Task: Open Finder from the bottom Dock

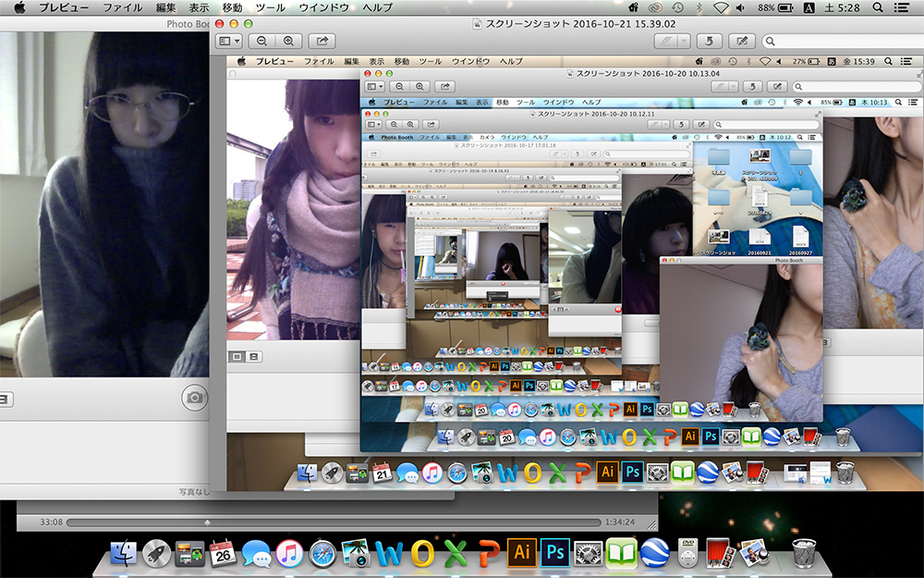Action: coord(124,554)
